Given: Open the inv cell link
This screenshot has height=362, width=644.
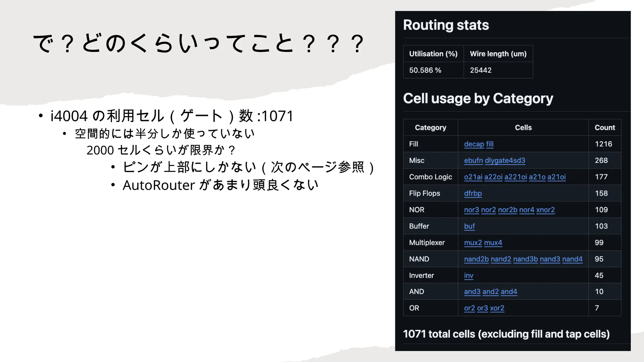Looking at the screenshot, I should pyautogui.click(x=469, y=276).
